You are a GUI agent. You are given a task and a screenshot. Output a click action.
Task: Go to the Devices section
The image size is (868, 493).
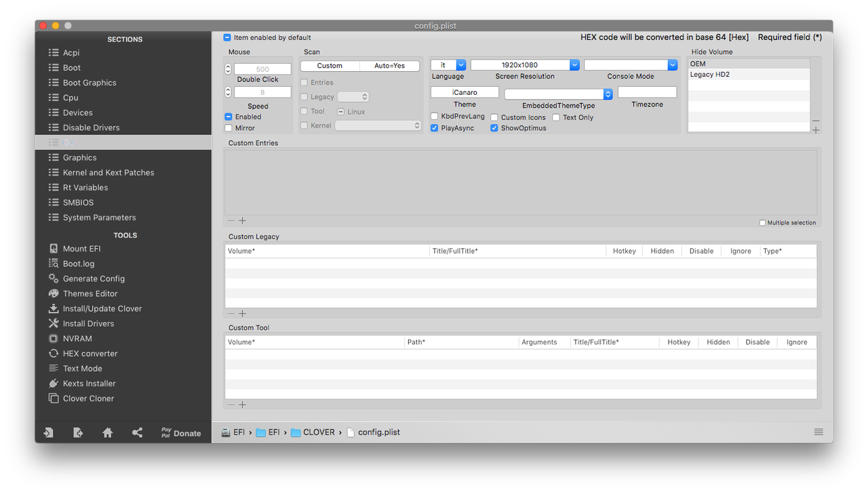[78, 113]
